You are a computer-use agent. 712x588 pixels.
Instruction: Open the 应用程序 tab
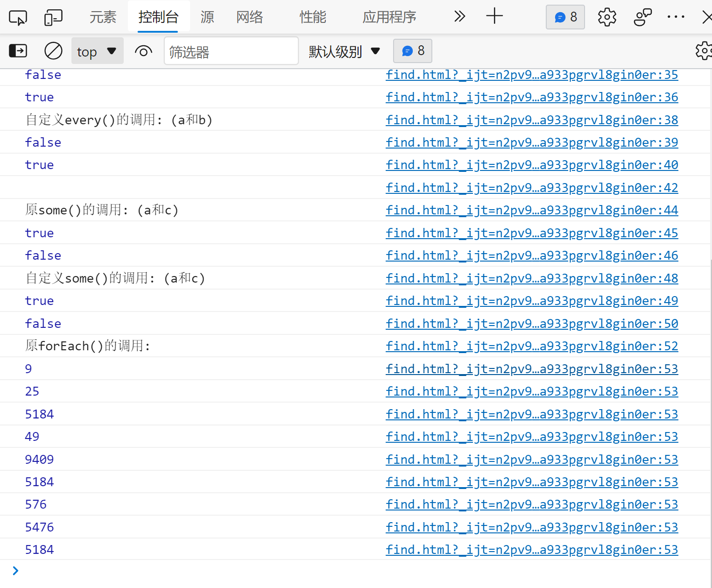(x=389, y=17)
